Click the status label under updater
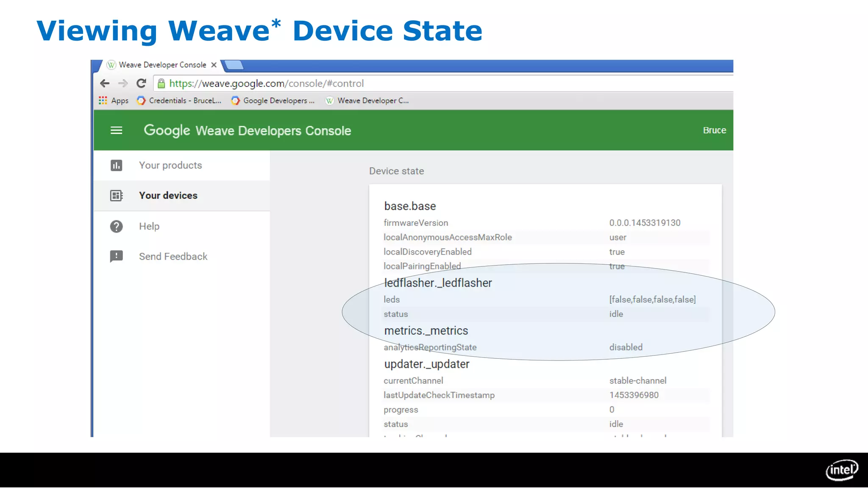The height and width of the screenshot is (488, 868). pos(396,424)
